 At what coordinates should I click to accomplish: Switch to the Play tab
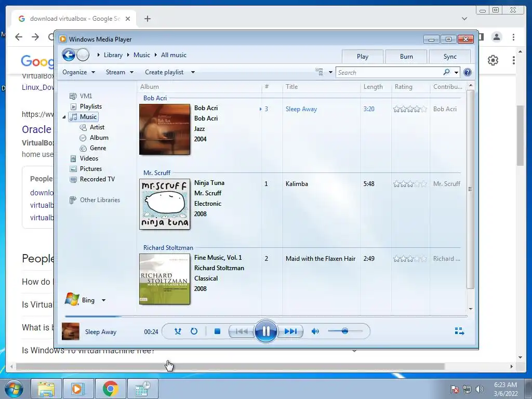pos(362,57)
